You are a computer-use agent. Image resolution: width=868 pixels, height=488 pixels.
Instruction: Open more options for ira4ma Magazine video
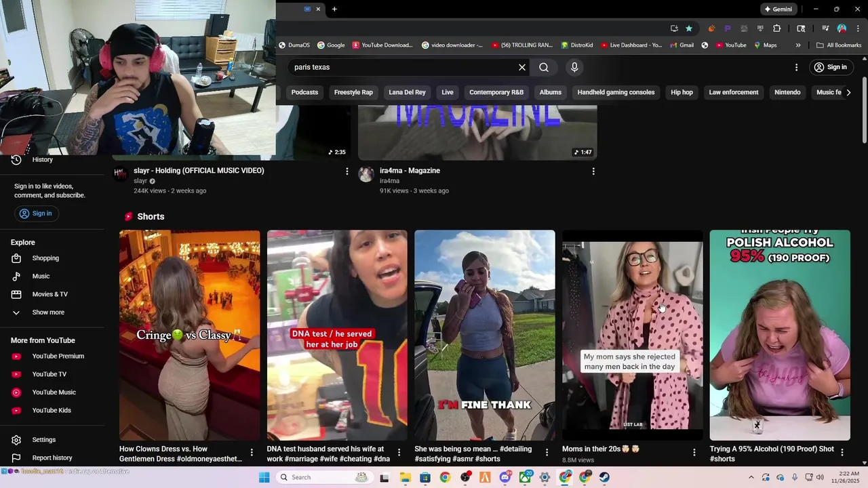593,171
